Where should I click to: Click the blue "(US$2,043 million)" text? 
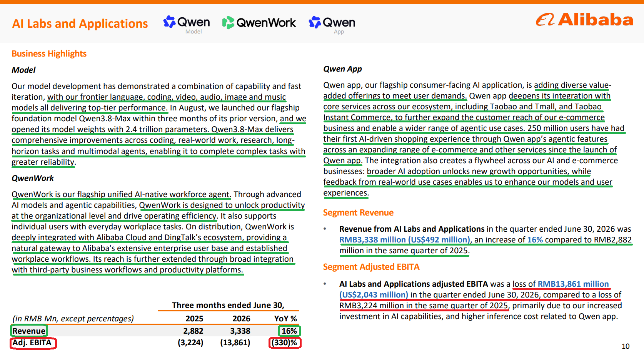(374, 295)
